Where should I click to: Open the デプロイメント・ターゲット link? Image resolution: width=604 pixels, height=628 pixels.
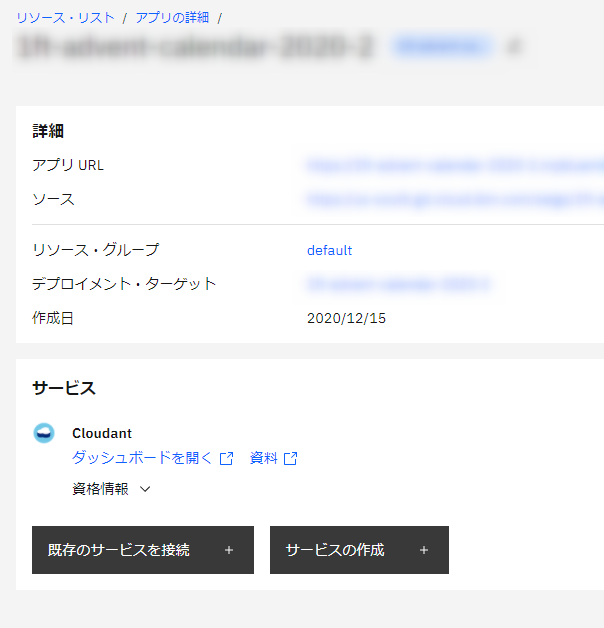pyautogui.click(x=398, y=284)
